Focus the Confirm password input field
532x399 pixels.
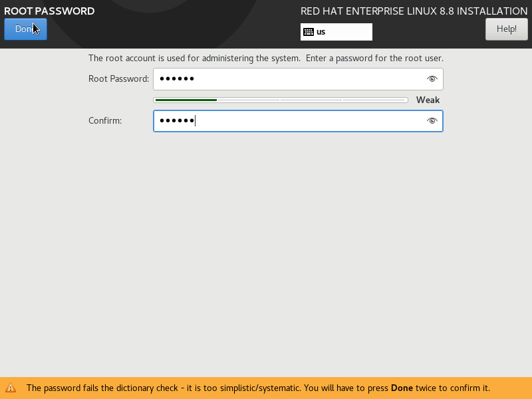298,121
